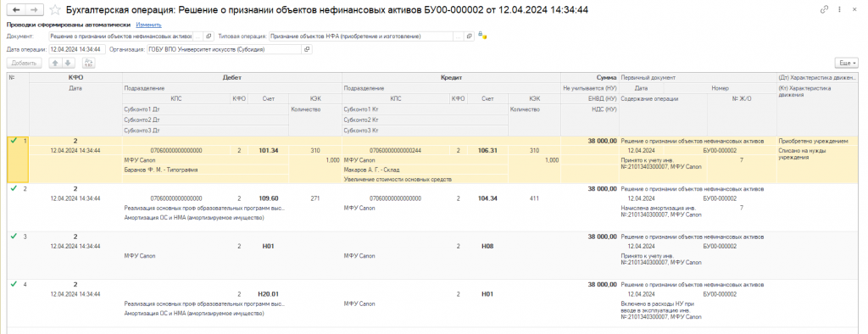Open the Еще dropdown menu
The image size is (868, 334).
[847, 63]
